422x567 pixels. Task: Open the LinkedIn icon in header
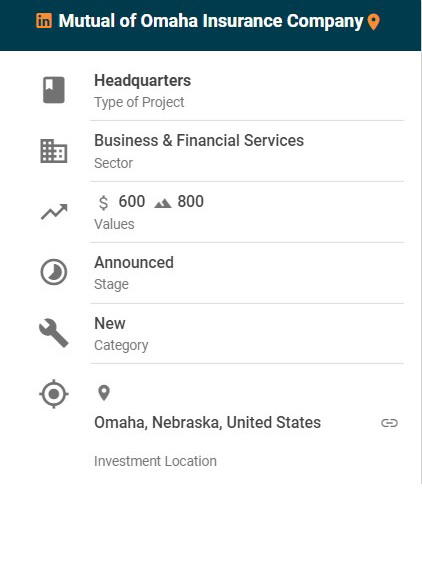click(44, 21)
